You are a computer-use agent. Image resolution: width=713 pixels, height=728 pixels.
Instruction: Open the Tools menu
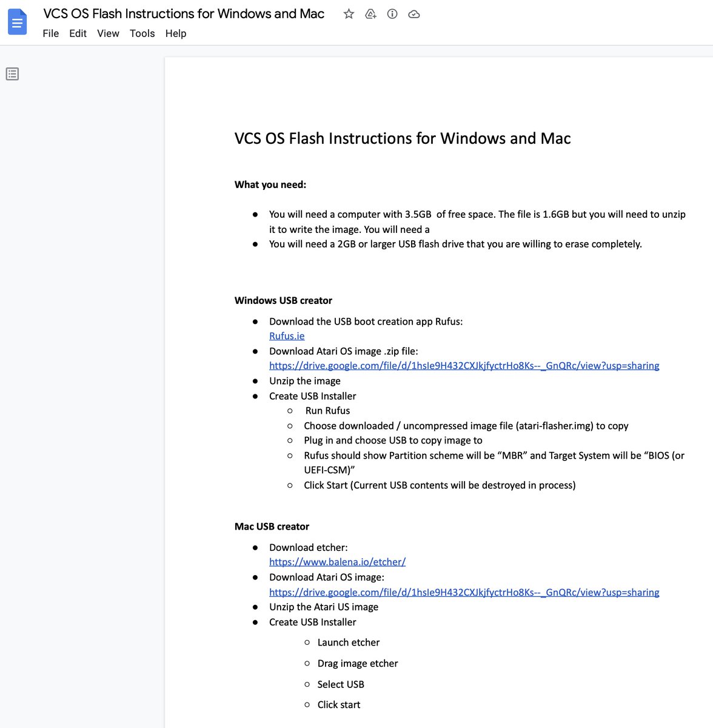(142, 33)
